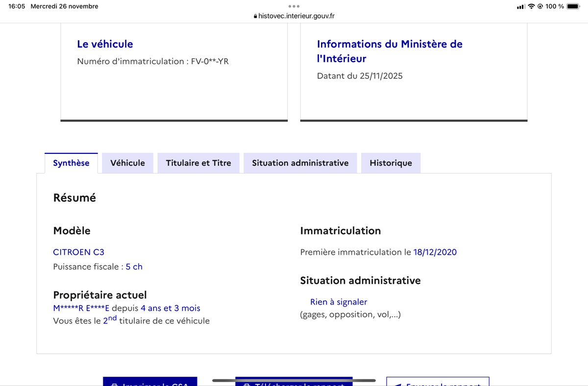This screenshot has height=386, width=588.
Task: Select the '4 ans et 3 mois' duration
Action: pyautogui.click(x=171, y=309)
